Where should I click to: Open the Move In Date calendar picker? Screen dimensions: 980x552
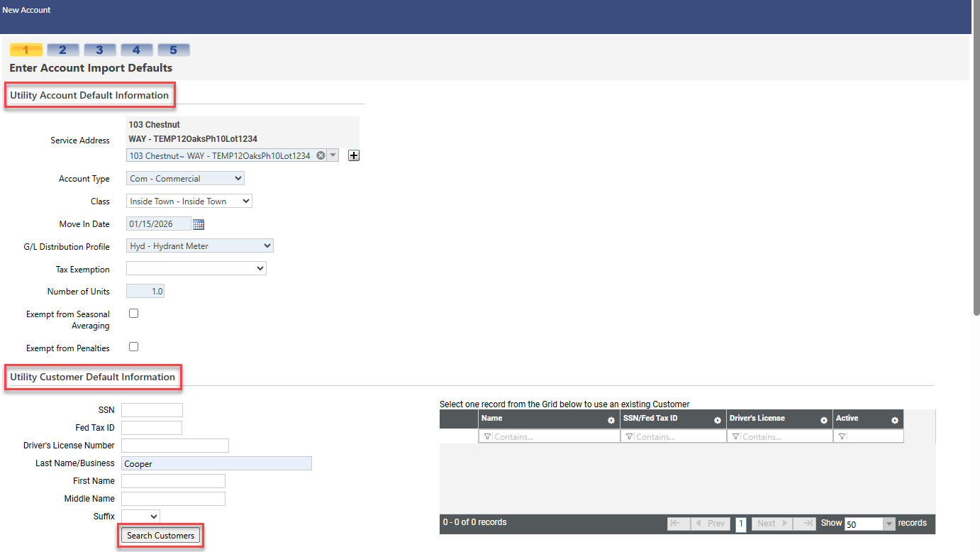(x=199, y=224)
